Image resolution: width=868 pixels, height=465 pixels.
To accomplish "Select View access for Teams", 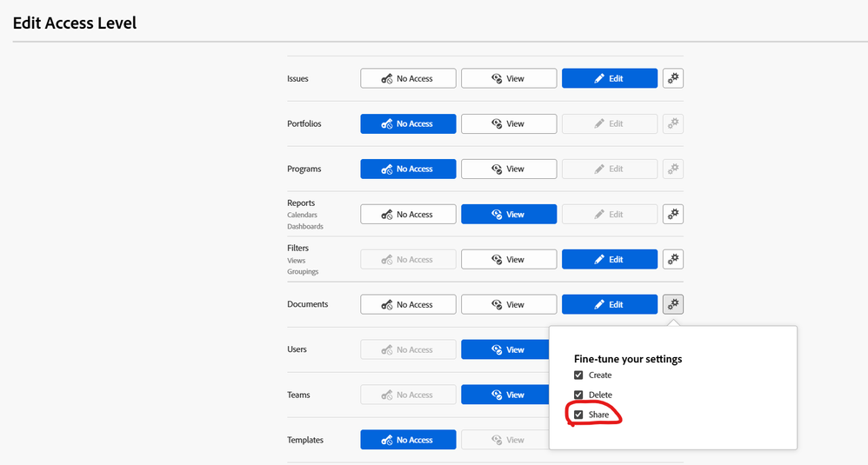I will 504,395.
